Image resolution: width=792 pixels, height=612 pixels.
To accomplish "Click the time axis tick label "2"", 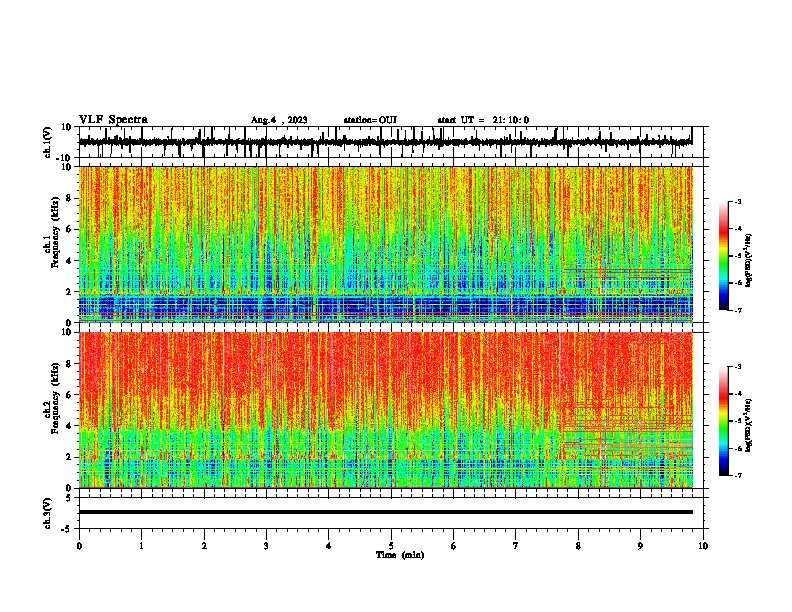I will (204, 546).
